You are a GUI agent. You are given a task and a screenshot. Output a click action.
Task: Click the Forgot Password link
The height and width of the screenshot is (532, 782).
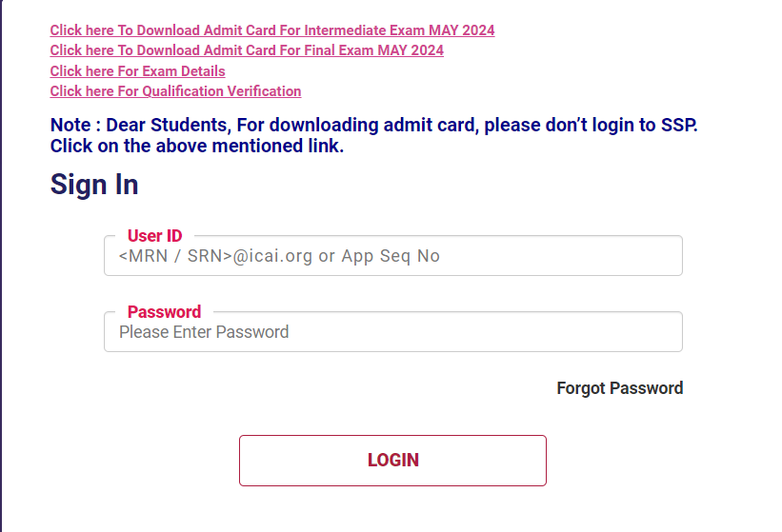tap(619, 388)
